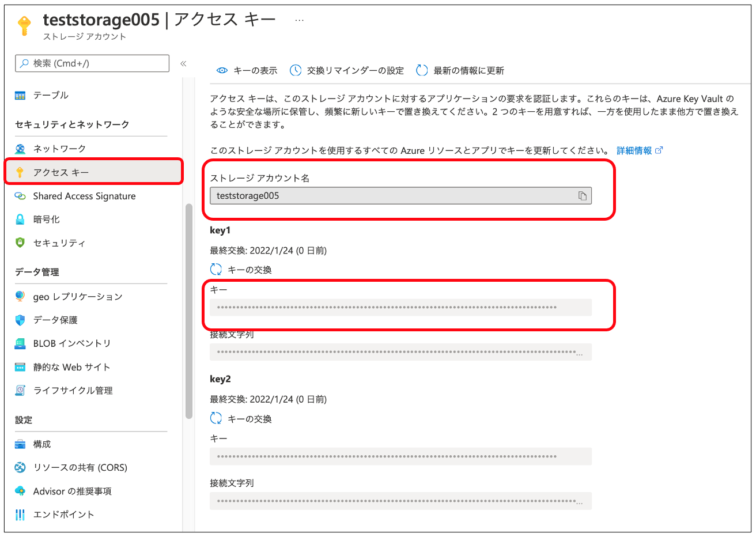Open エンドポイント settings
This screenshot has width=756, height=537.
[64, 515]
